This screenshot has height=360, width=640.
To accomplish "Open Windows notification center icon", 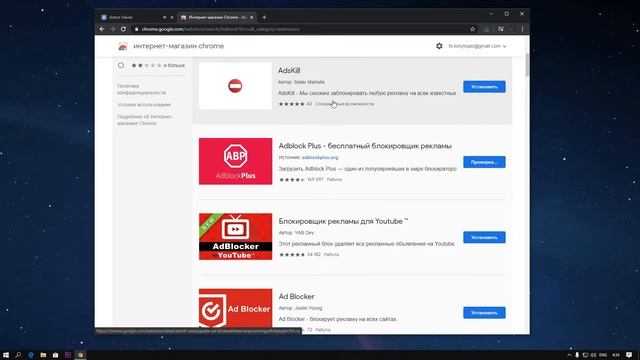I will (629, 355).
